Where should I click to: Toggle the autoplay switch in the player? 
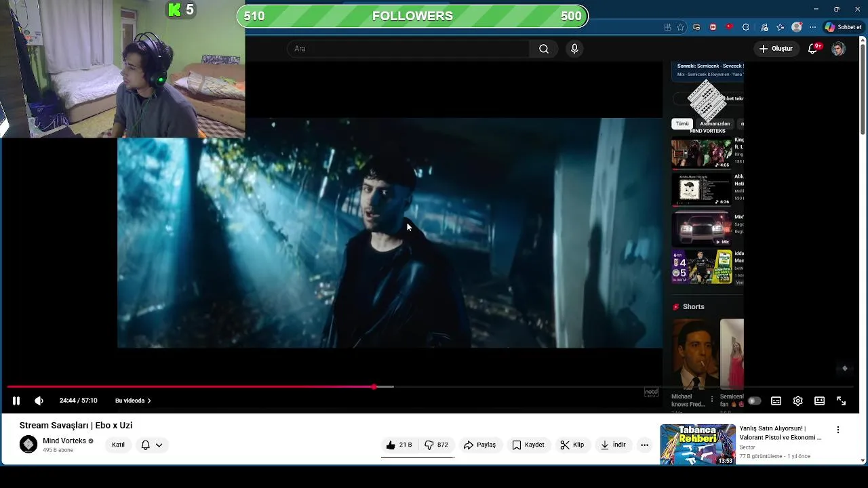[x=754, y=401]
